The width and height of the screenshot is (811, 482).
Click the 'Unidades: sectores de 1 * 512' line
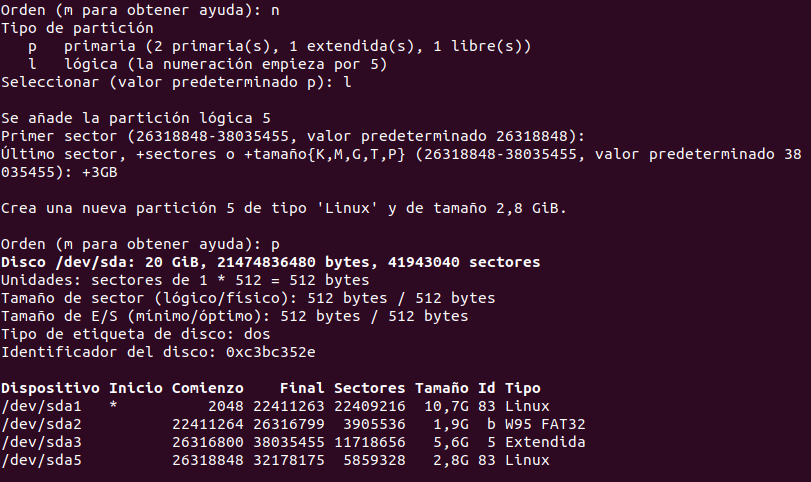[185, 280]
